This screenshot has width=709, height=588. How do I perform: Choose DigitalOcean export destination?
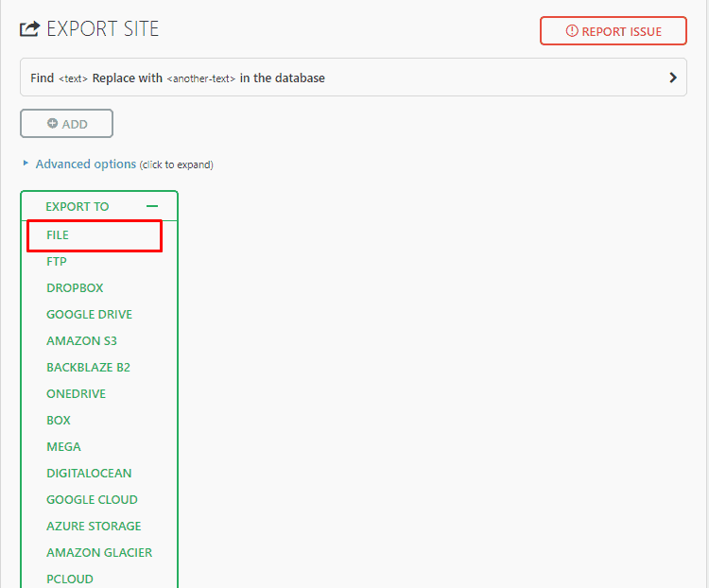[x=89, y=473]
